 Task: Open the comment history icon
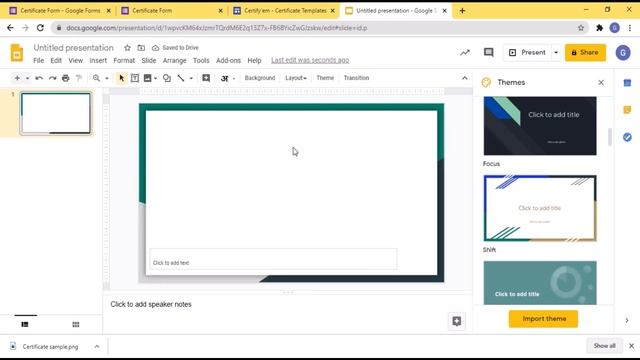[x=489, y=53]
